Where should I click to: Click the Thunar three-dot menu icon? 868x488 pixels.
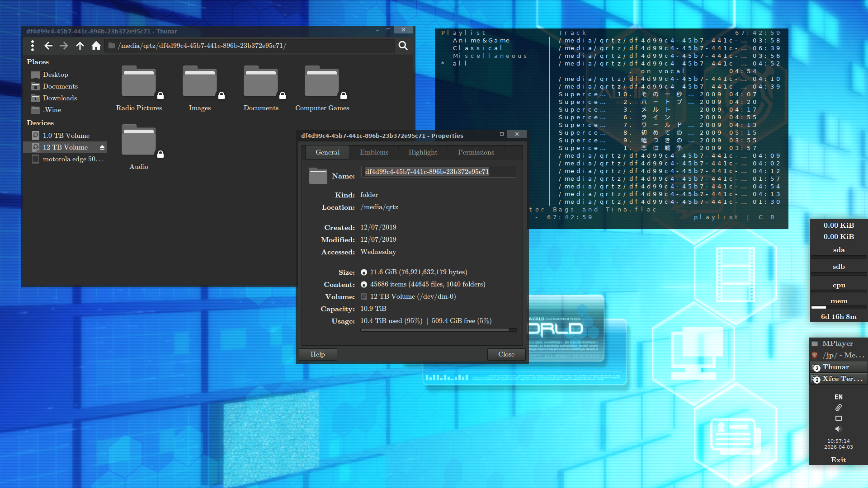point(32,46)
